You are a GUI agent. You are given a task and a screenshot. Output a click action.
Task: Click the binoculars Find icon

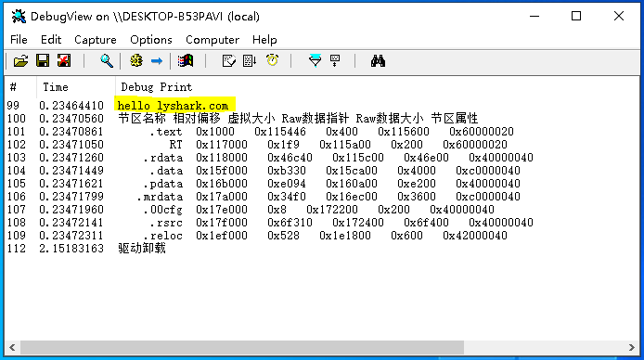coord(378,61)
